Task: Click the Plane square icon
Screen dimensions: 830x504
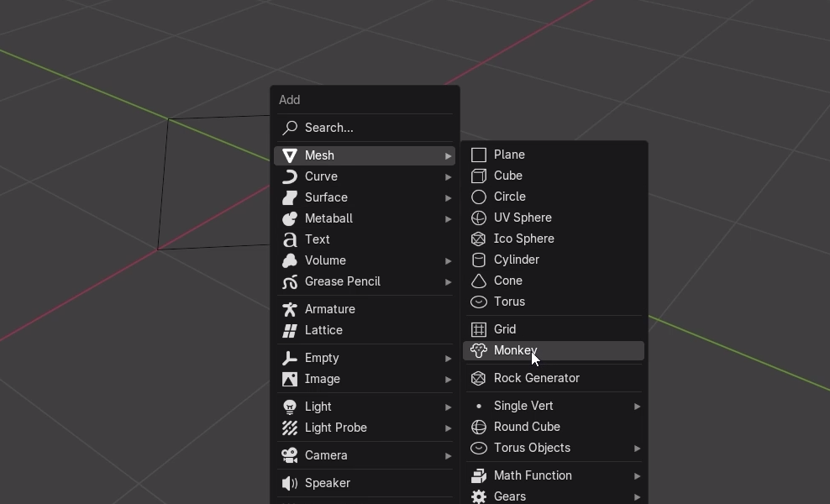Action: click(479, 155)
